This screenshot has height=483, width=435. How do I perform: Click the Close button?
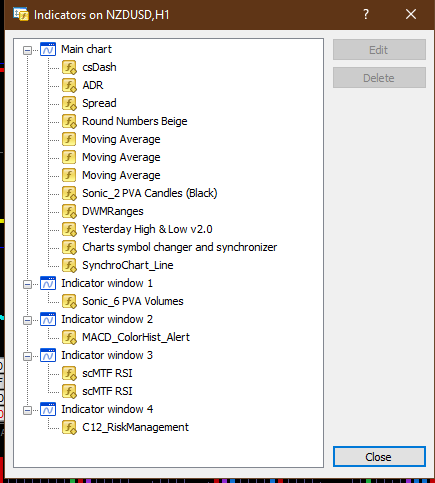379,457
